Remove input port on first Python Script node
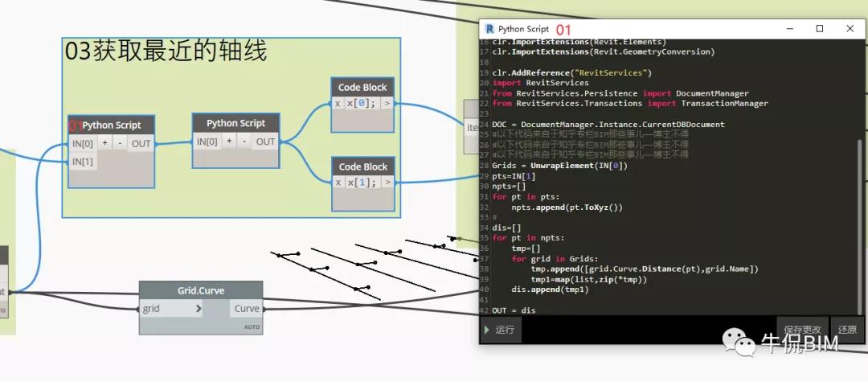Image resolution: width=868 pixels, height=382 pixels. click(x=119, y=145)
